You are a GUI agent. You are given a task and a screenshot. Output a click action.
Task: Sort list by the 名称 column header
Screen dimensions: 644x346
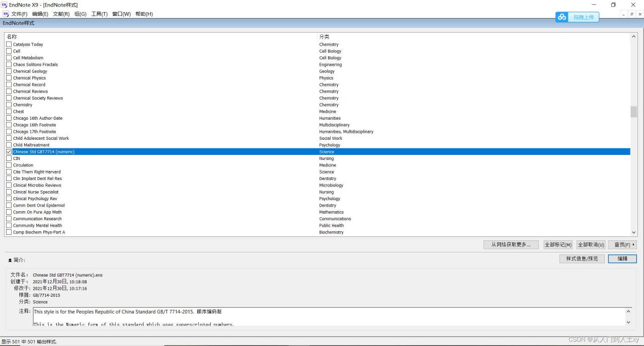point(161,37)
